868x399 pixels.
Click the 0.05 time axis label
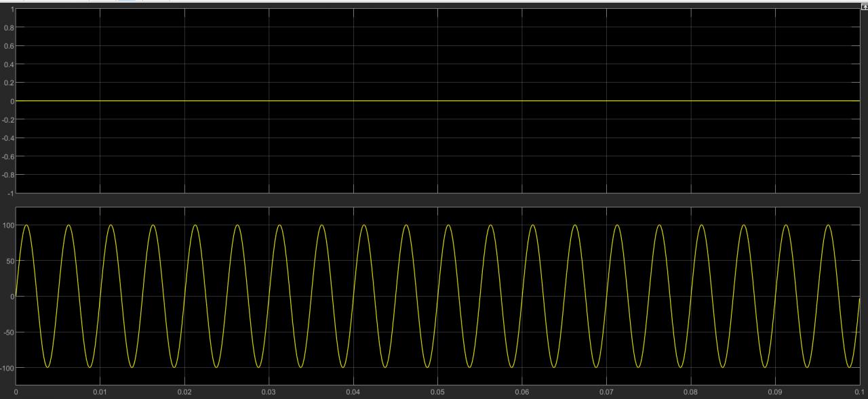pos(437,392)
